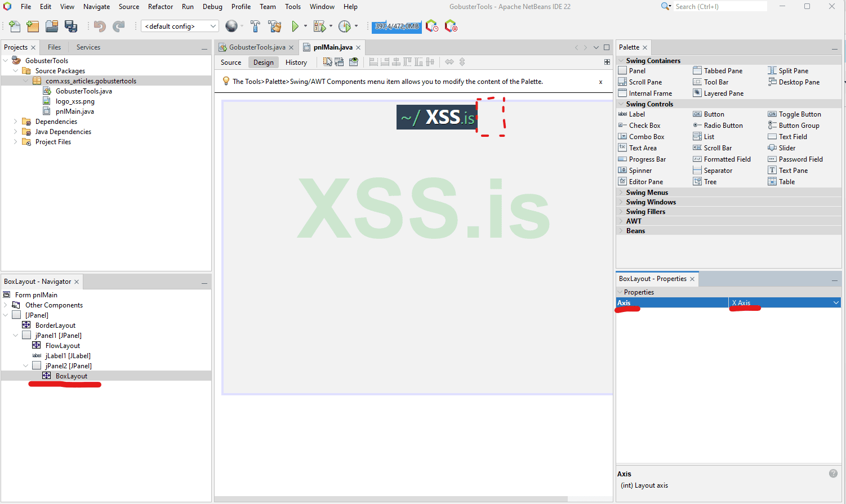The image size is (846, 504).
Task: Click the Clean and Build broom icon
Action: point(275,26)
